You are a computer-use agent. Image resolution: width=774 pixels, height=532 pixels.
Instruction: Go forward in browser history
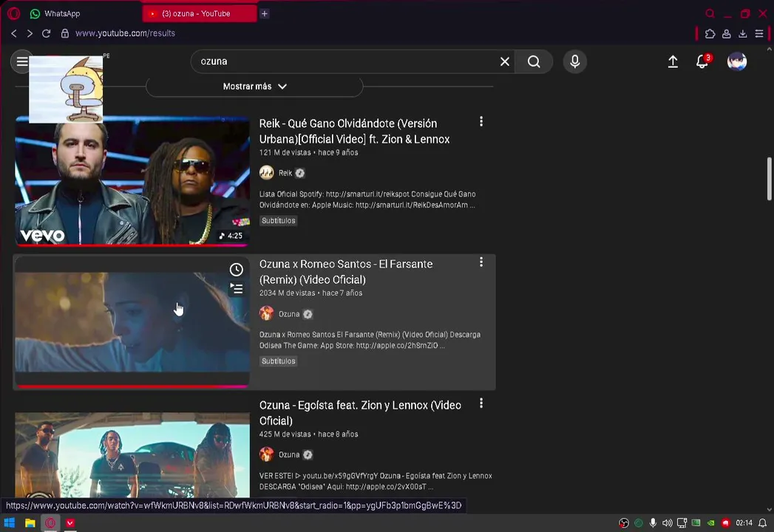coord(30,33)
